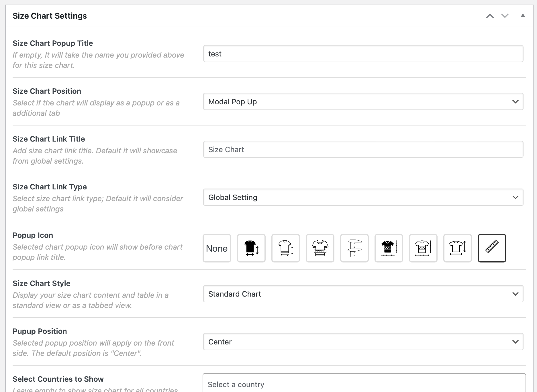Open the Size Chart Style dropdown
Image resolution: width=537 pixels, height=392 pixels.
click(363, 294)
